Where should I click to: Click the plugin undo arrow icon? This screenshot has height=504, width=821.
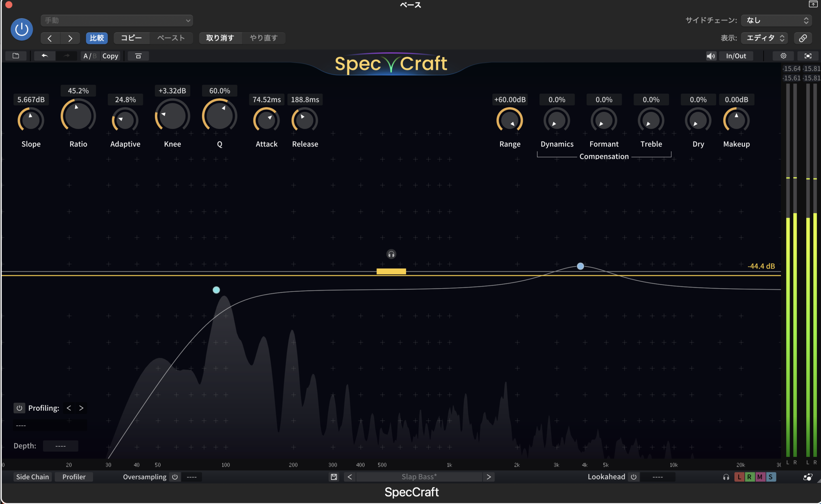point(45,56)
